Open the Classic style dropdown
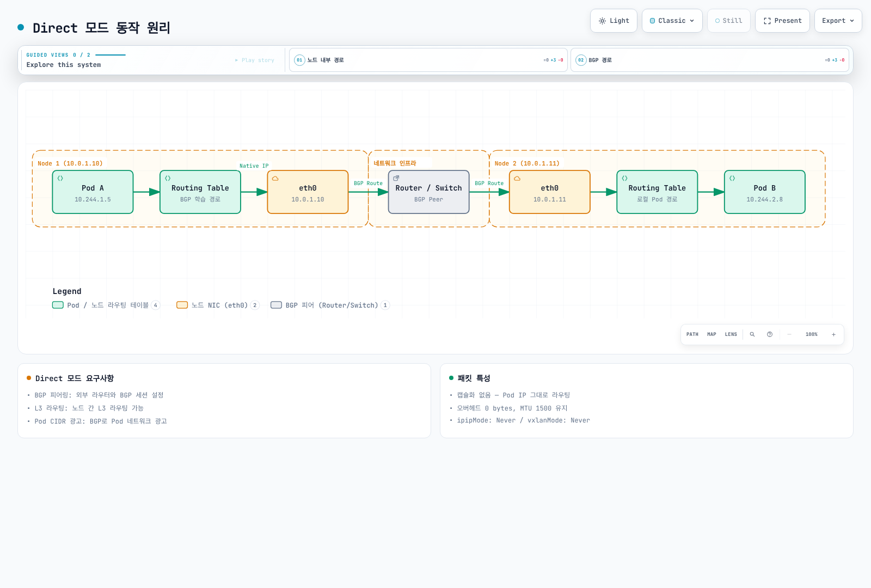This screenshot has width=871, height=588. (672, 21)
